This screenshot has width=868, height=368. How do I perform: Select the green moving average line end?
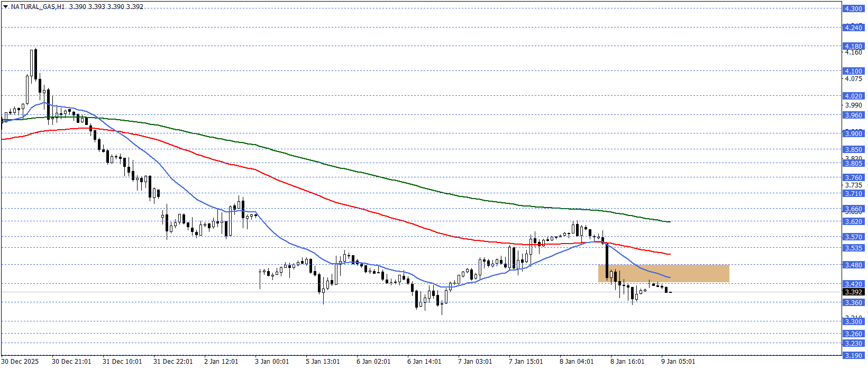[x=669, y=222]
